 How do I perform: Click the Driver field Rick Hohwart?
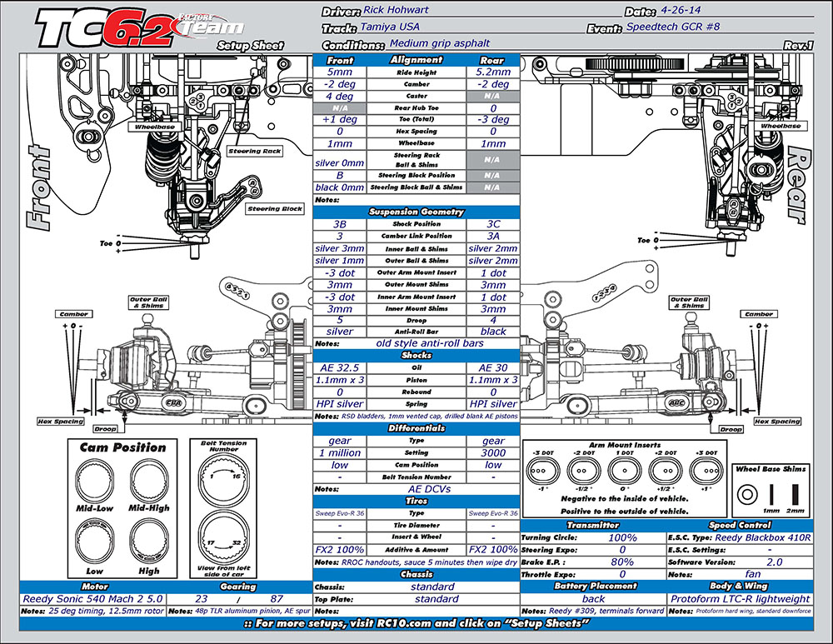tap(396, 10)
